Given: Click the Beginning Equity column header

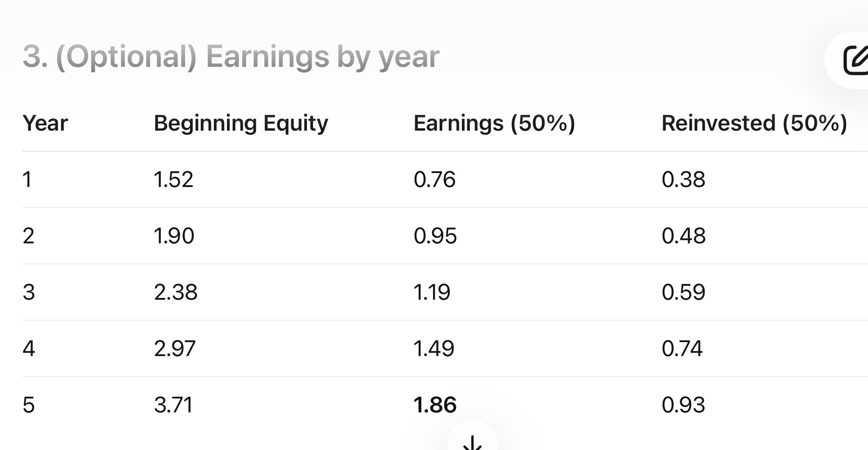Looking at the screenshot, I should click(x=241, y=123).
